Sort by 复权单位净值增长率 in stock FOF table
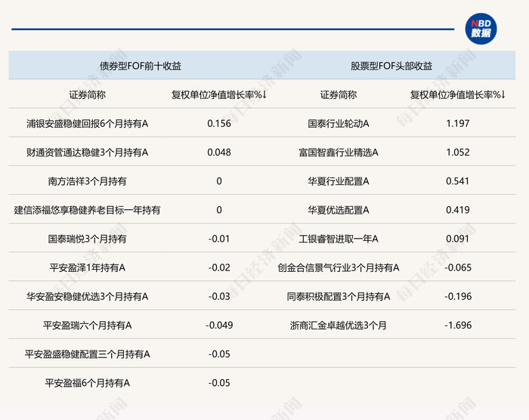 point(457,94)
